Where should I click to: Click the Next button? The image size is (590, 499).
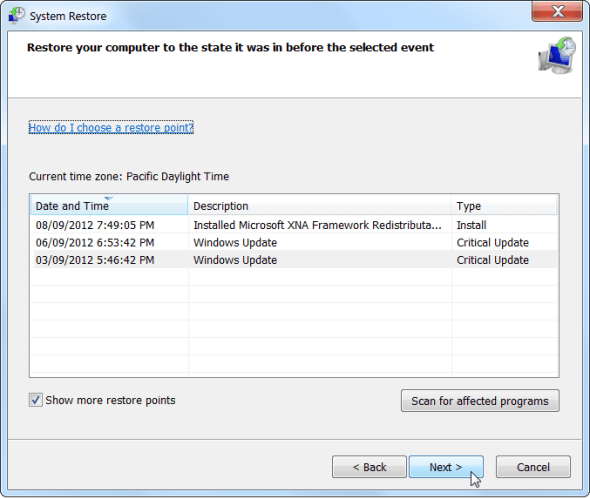click(x=446, y=467)
